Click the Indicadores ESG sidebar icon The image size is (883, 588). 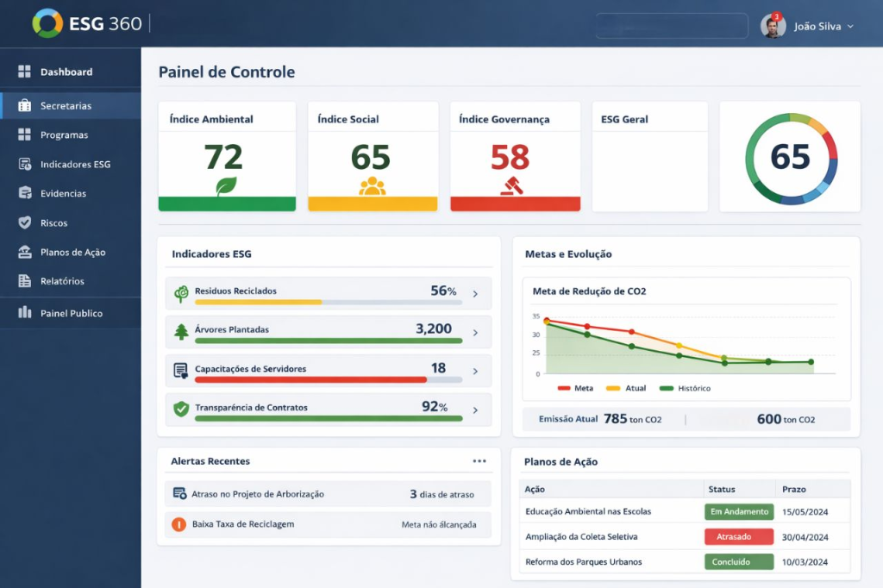(x=25, y=164)
